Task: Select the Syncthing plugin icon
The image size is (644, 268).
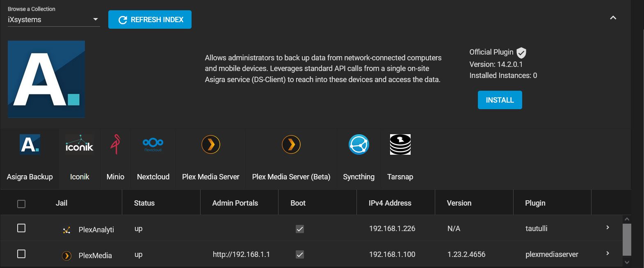Action: (359, 144)
